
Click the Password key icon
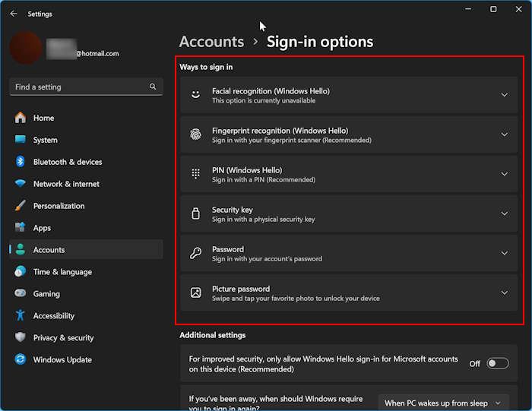(x=196, y=253)
